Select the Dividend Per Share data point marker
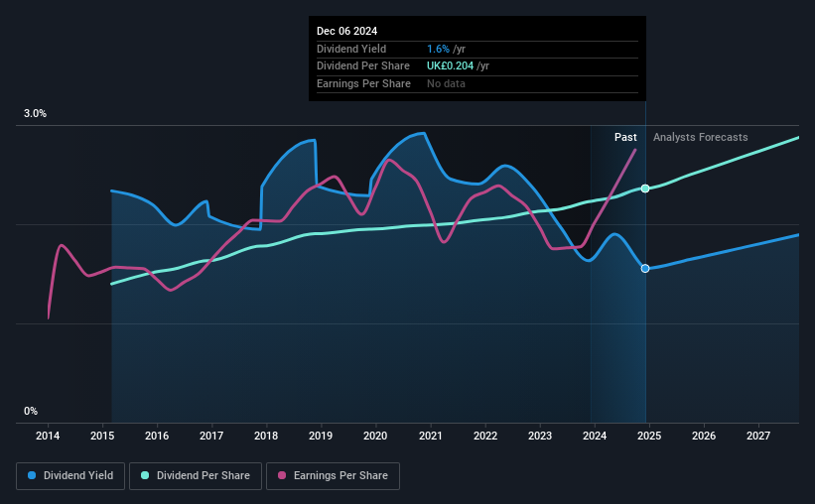This screenshot has height=504, width=815. point(645,189)
